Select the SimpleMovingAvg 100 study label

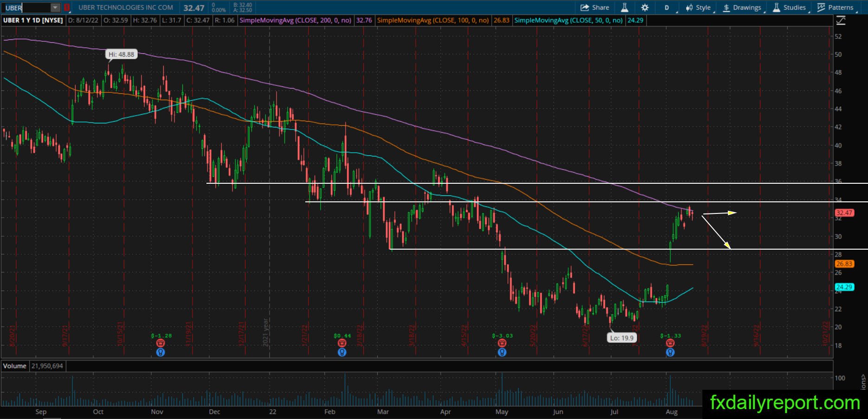[433, 20]
